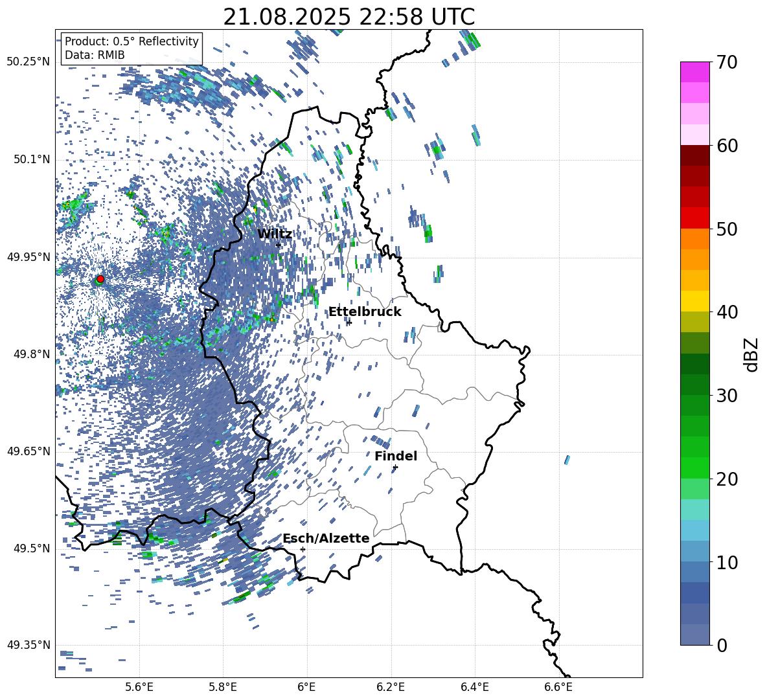Viewport: 767px width, 700px height.
Task: Click the bright red colorbar segment above 50
Action: pyautogui.click(x=694, y=218)
